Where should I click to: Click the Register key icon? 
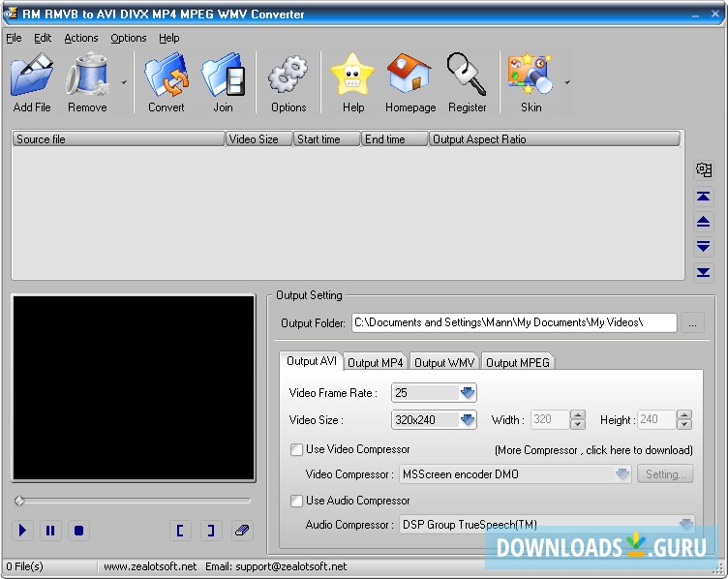(467, 75)
